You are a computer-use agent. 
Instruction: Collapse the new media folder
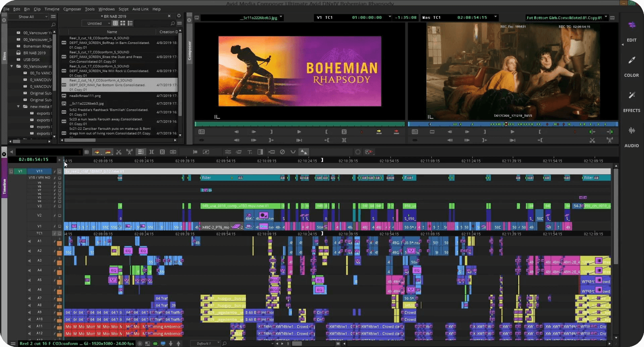pos(19,107)
